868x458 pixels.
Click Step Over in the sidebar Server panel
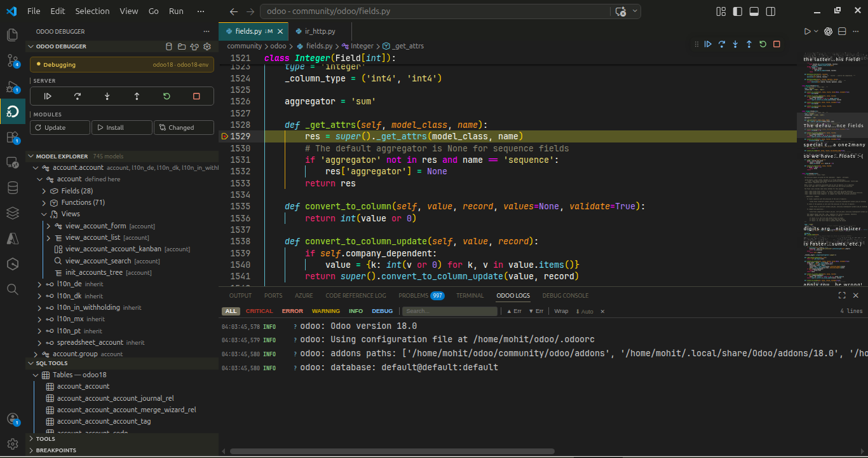coord(78,96)
